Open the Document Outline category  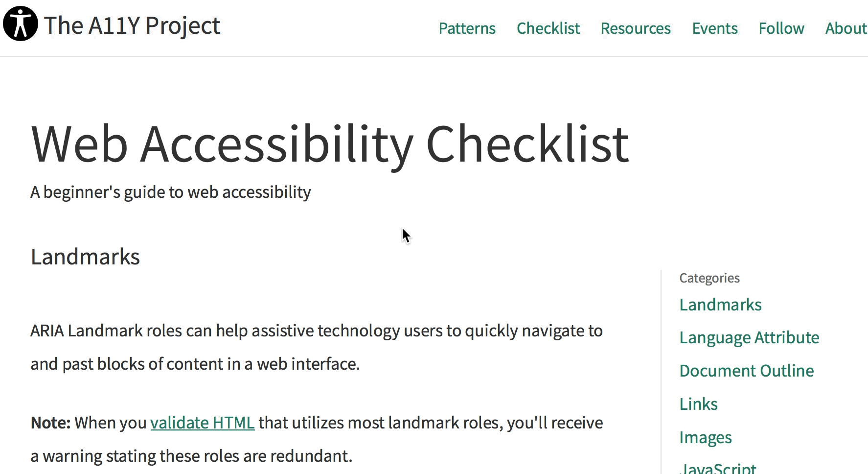tap(746, 371)
